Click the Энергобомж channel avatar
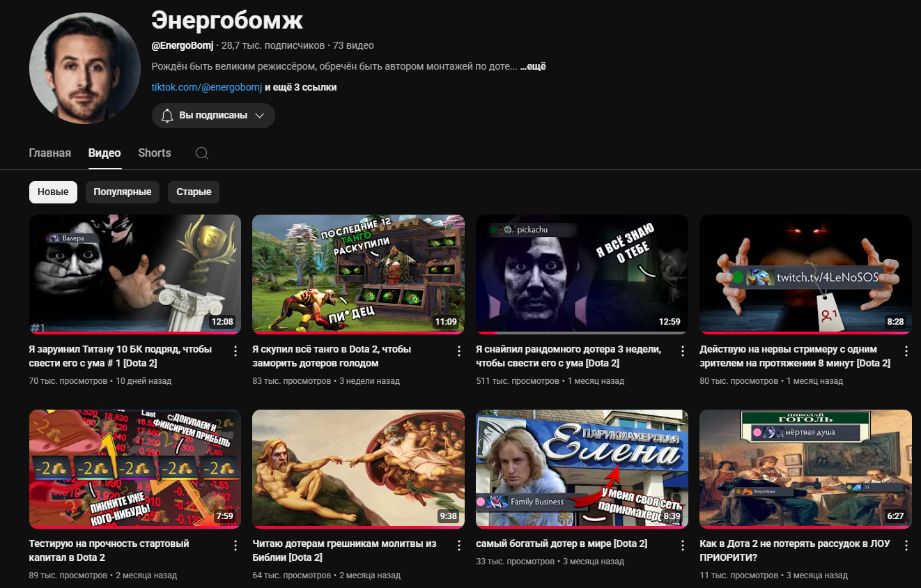921x588 pixels. click(x=85, y=68)
